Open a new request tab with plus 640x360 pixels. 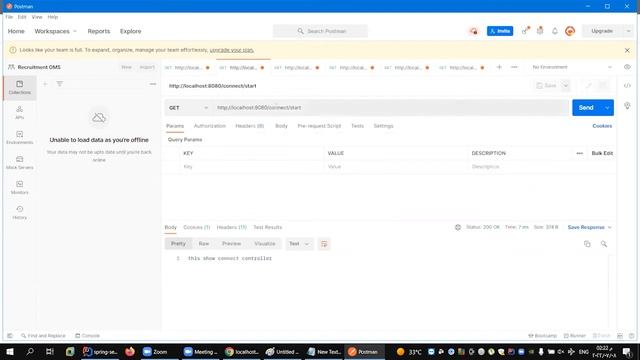click(x=499, y=67)
